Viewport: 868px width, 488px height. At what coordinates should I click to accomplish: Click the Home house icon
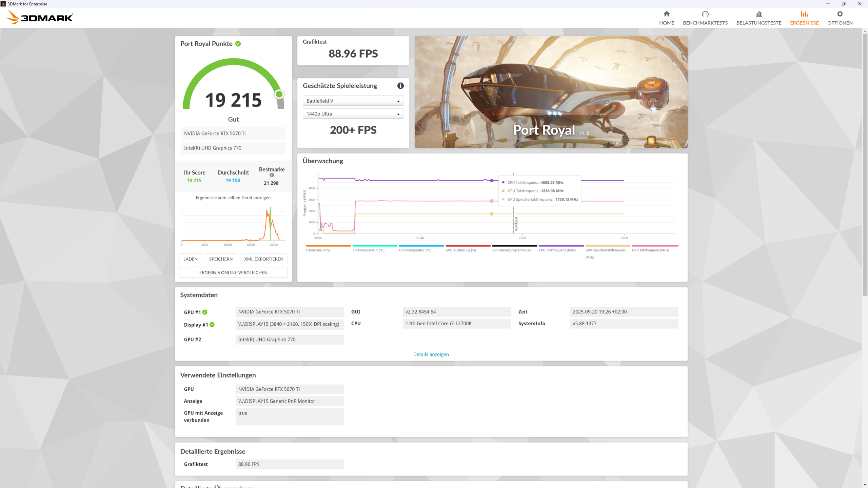[x=666, y=14]
